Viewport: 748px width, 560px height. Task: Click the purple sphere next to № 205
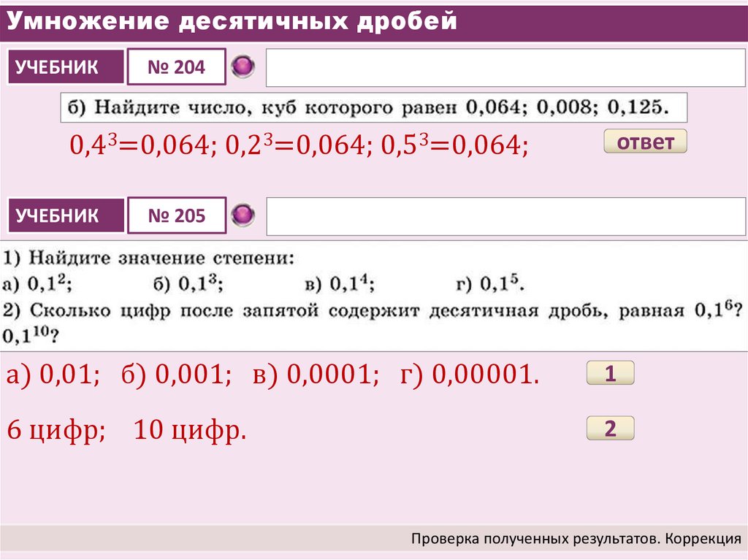point(243,215)
